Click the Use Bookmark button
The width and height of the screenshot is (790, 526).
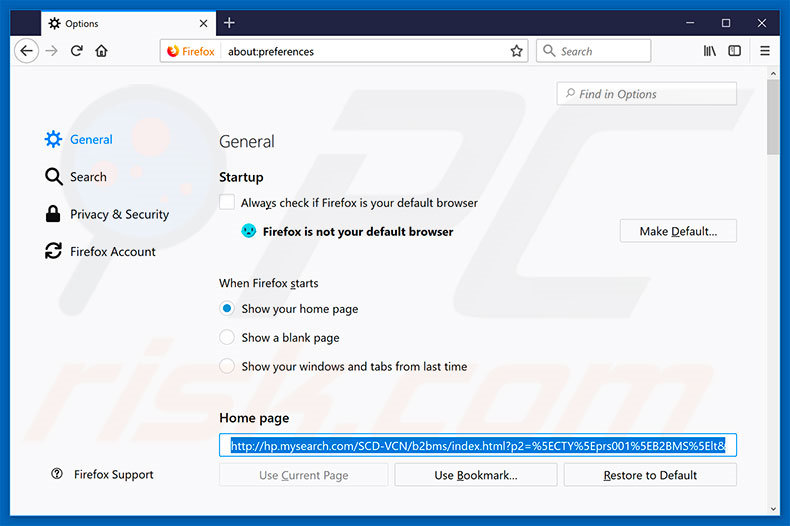476,475
